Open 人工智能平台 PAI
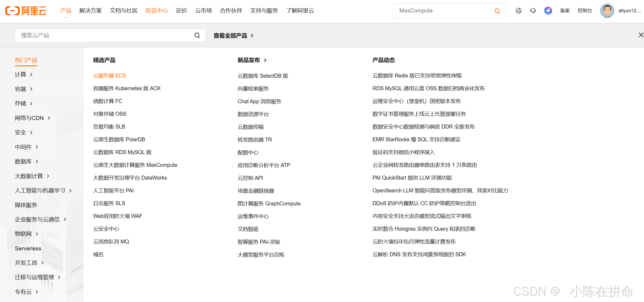 [x=113, y=191]
